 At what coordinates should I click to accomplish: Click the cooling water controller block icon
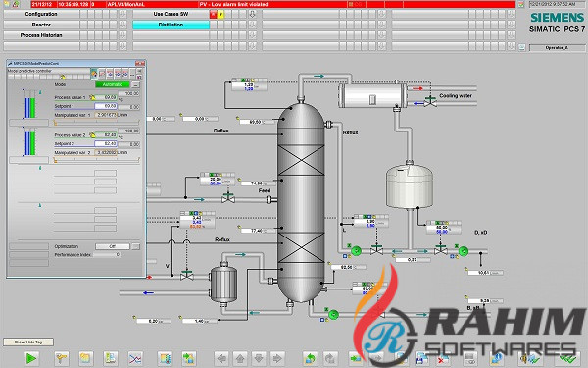[x=249, y=84]
